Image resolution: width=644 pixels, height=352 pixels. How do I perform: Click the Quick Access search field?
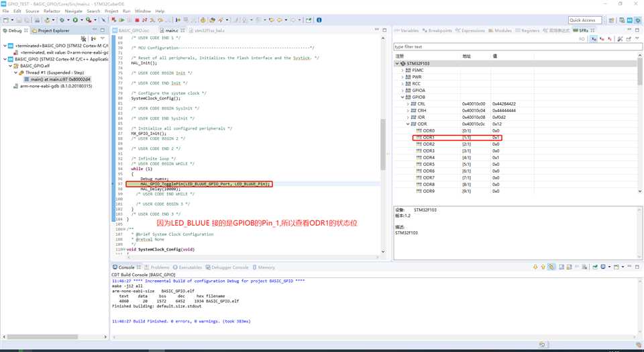click(x=585, y=20)
